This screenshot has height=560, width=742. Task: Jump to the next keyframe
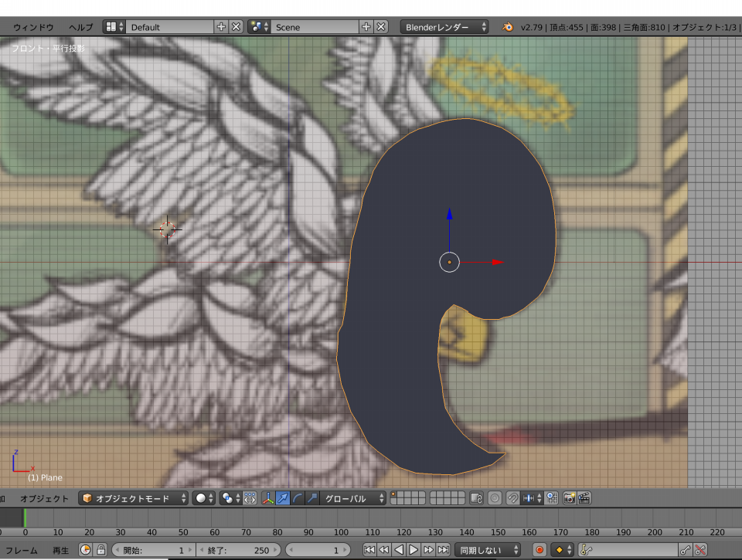click(x=428, y=550)
